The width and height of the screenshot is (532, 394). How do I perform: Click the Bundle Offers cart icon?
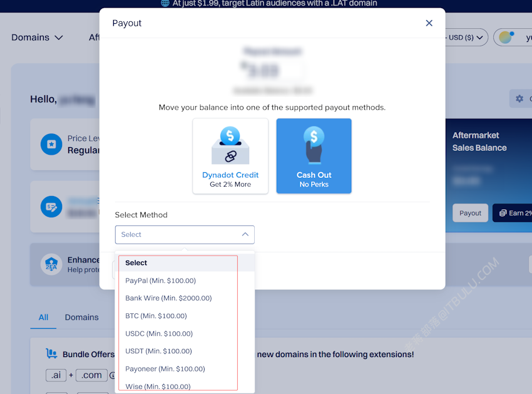[51, 353]
